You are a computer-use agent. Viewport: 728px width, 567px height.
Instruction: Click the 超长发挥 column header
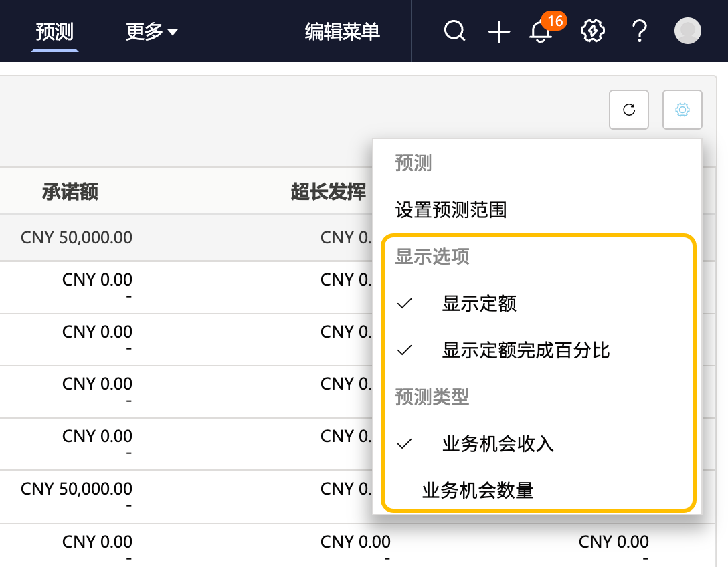pyautogui.click(x=329, y=193)
